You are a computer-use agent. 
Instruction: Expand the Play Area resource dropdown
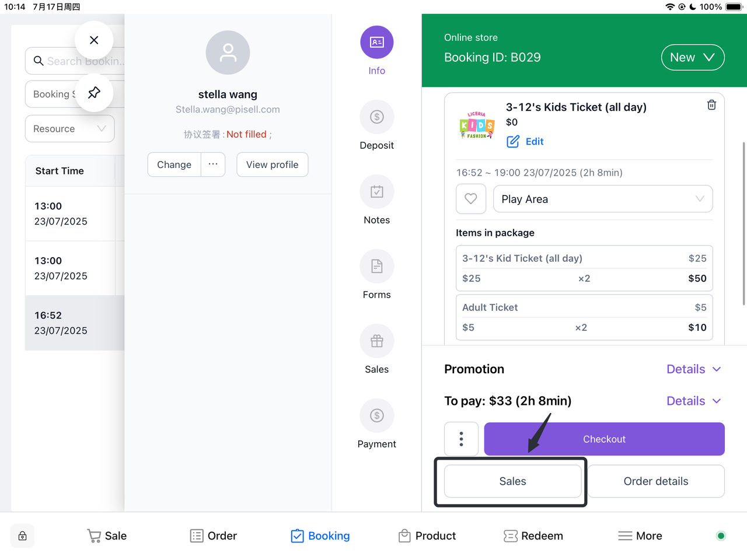[602, 199]
